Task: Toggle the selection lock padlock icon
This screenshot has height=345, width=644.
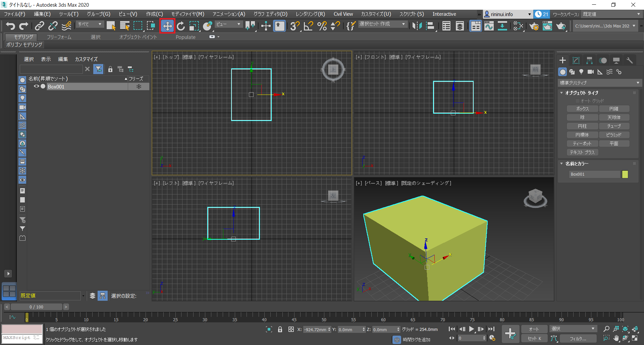Action: [x=280, y=330]
